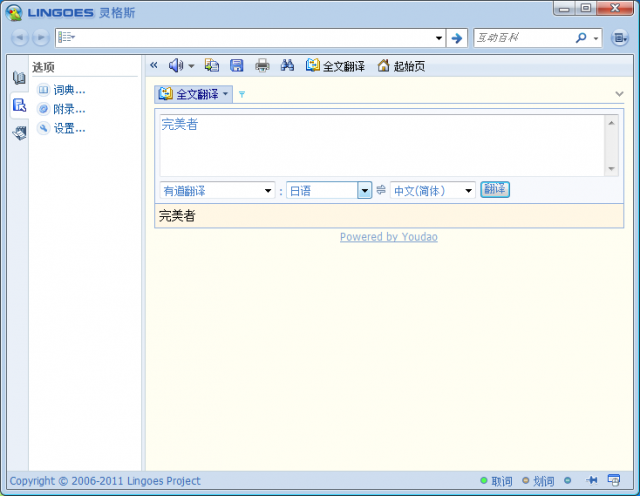Go forward with the navigation forward arrow

(41, 38)
